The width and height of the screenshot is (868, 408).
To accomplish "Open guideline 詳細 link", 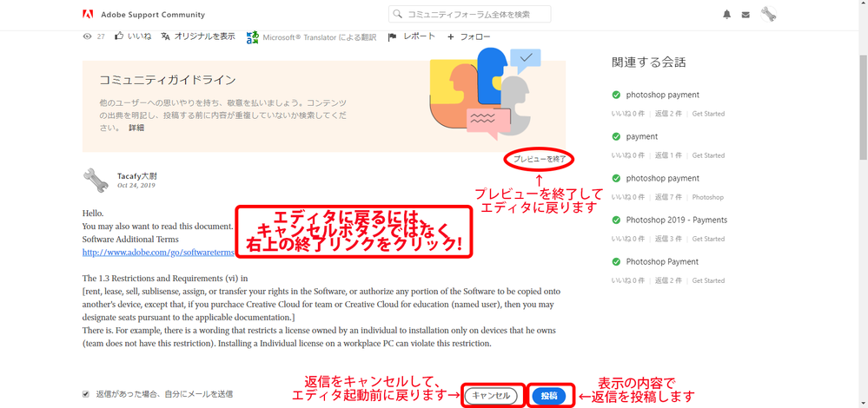I will 136,128.
